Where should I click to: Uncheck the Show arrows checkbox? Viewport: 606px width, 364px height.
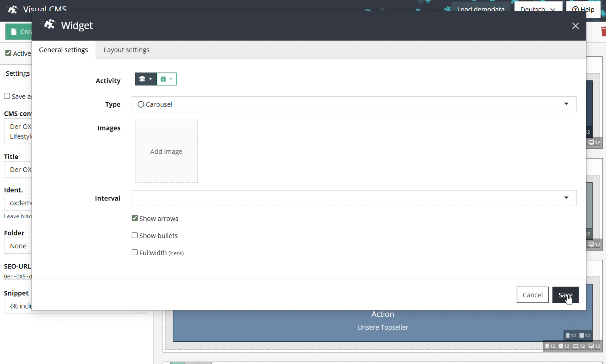click(135, 218)
